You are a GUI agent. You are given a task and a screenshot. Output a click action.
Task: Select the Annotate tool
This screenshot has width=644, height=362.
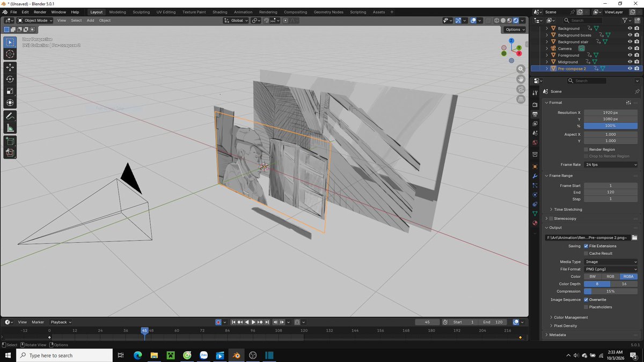[10, 116]
